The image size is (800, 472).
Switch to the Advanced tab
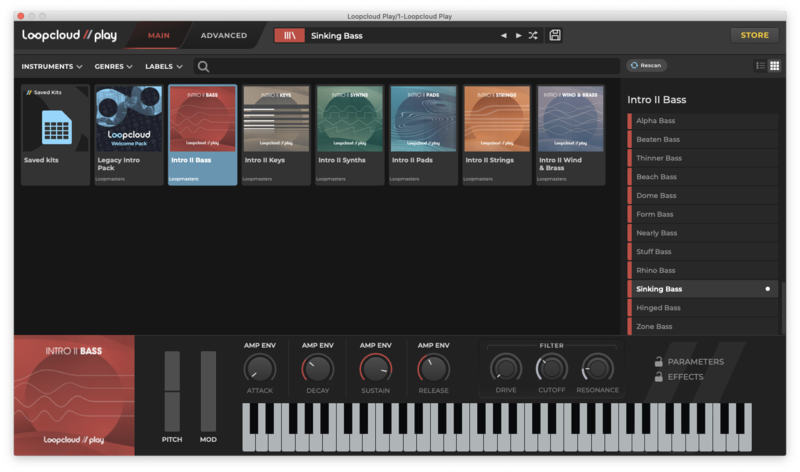(224, 36)
